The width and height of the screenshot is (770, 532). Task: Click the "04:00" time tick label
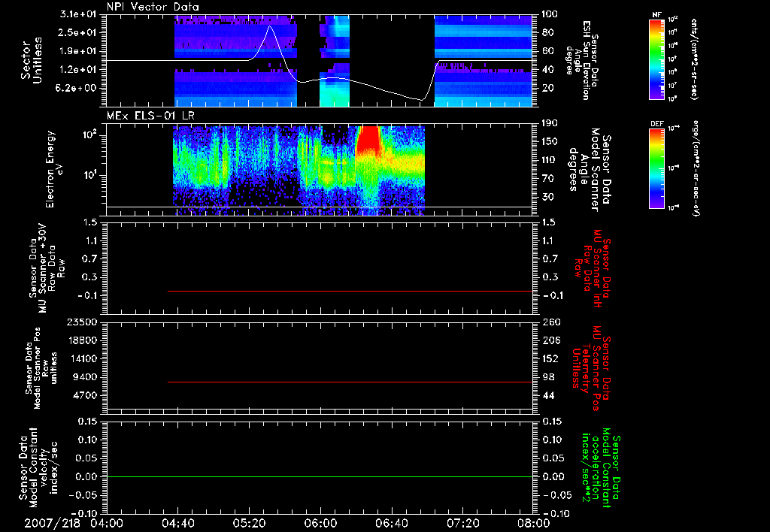tap(108, 524)
